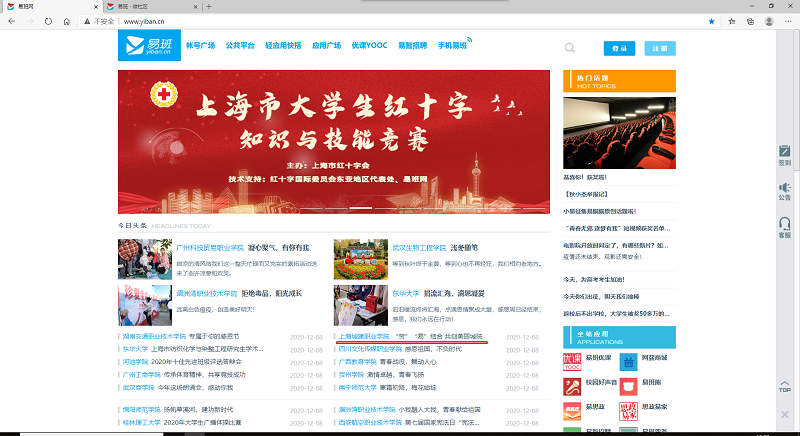This screenshot has height=436, width=800.
Task: Open thumbnail for 凝心聚气，有你有我 article
Action: (145, 259)
